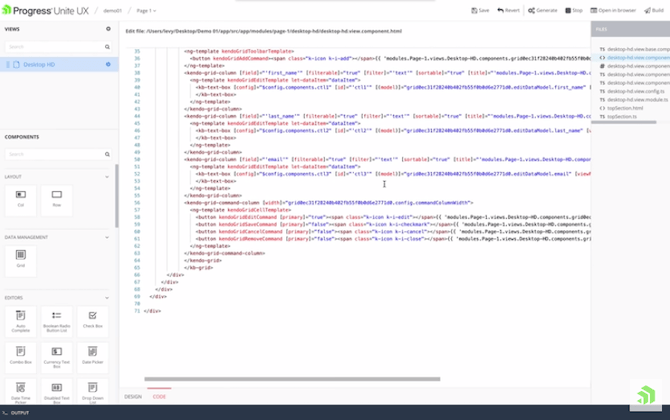Pick the Drop Down List component
This screenshot has height=420, width=670.
93,392
